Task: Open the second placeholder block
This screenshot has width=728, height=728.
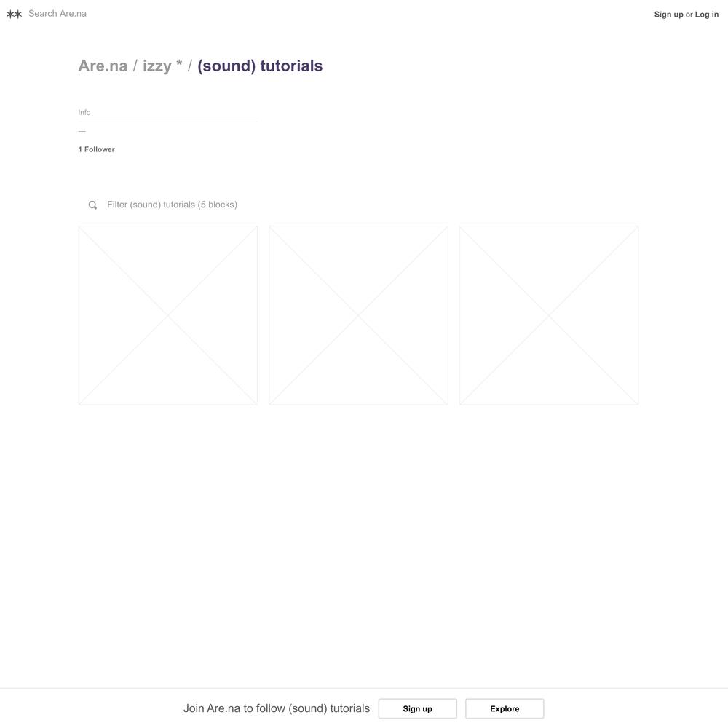Action: [358, 315]
